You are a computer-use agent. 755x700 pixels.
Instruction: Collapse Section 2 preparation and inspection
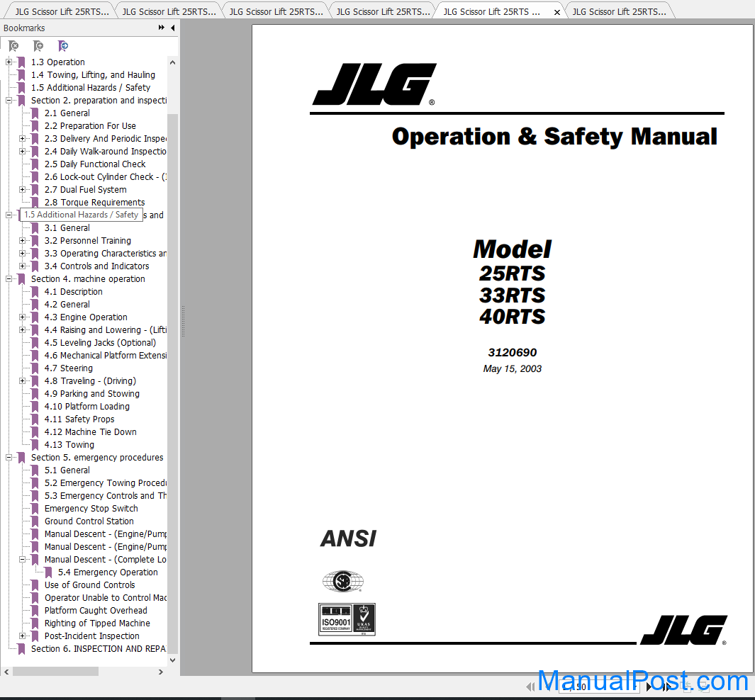(9, 101)
